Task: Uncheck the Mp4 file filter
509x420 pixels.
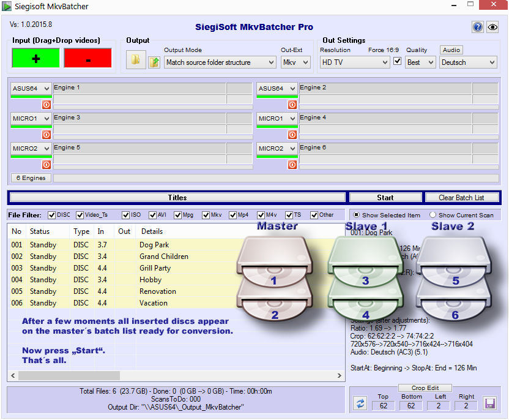Action: pyautogui.click(x=232, y=215)
